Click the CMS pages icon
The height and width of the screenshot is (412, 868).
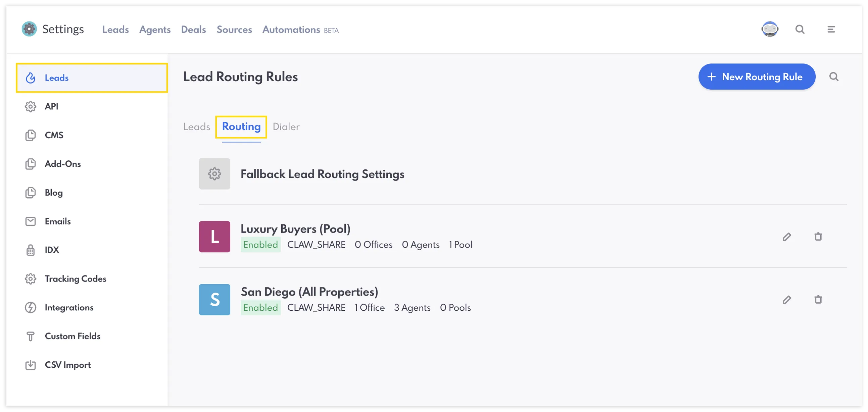(x=30, y=135)
